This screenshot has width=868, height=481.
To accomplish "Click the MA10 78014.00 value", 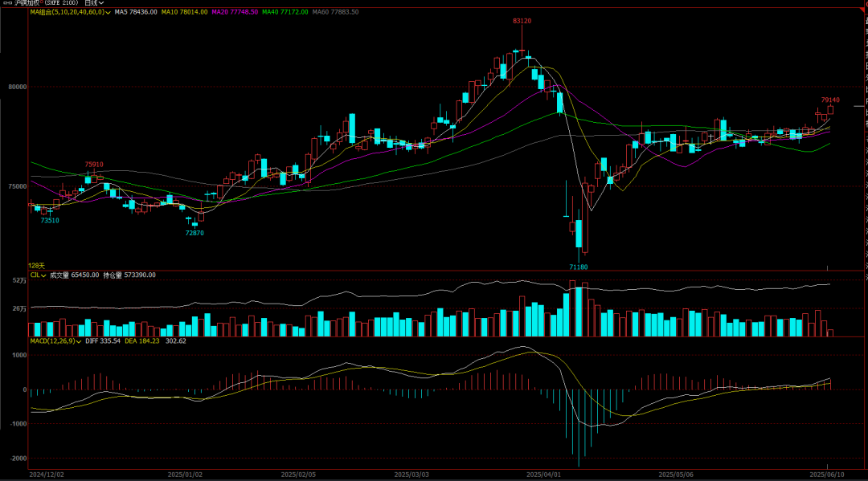I will point(184,12).
